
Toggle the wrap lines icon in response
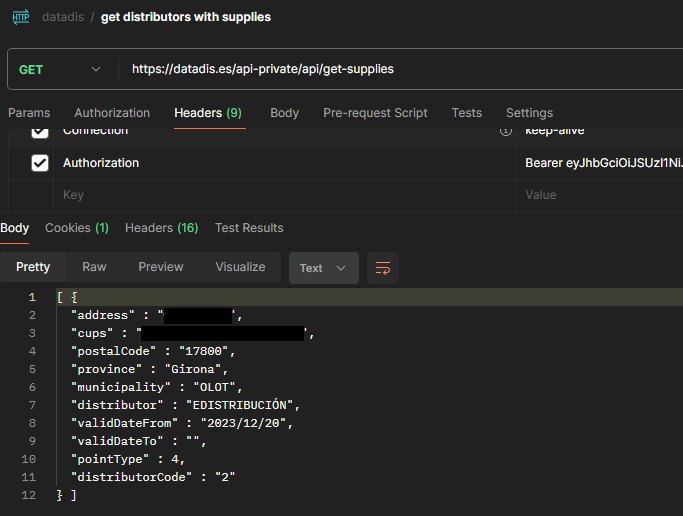[x=382, y=268]
